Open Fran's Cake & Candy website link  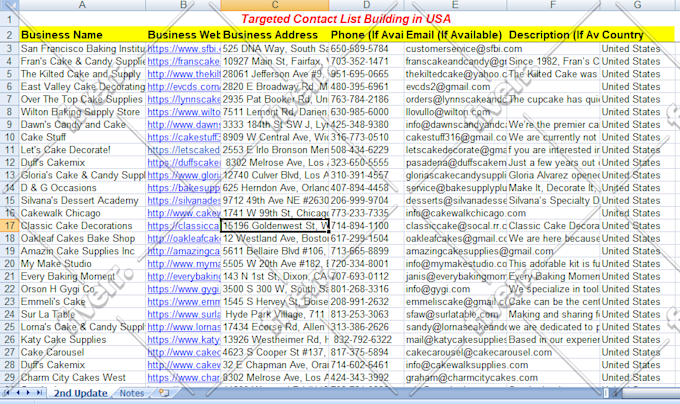coord(184,62)
